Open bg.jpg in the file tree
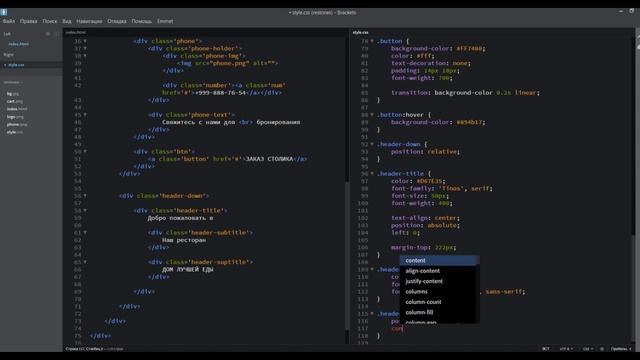 point(13,94)
